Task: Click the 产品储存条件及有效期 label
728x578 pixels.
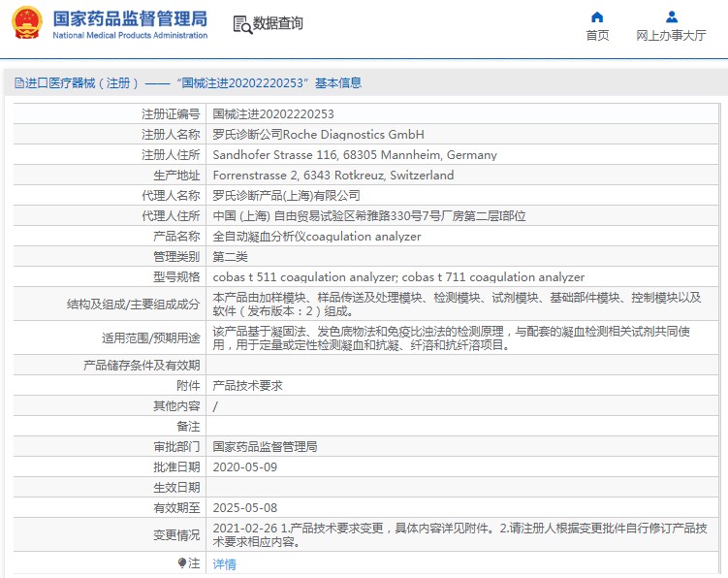Action: coord(142,366)
